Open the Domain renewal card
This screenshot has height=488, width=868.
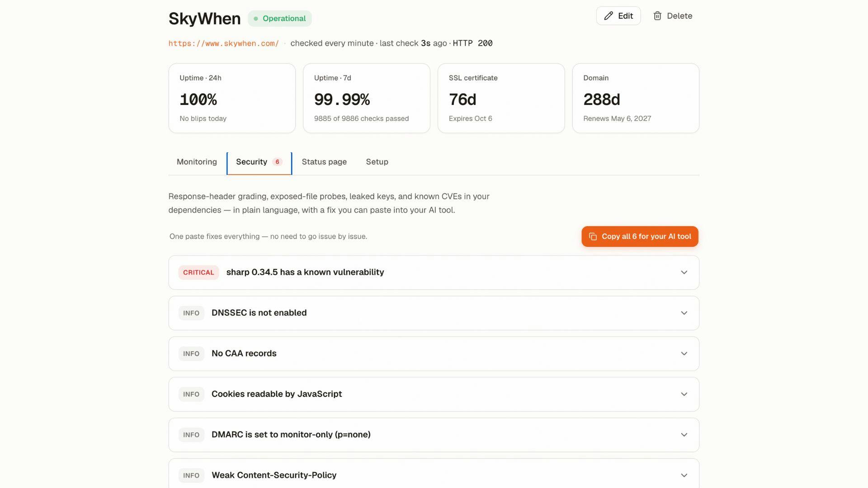click(x=636, y=98)
